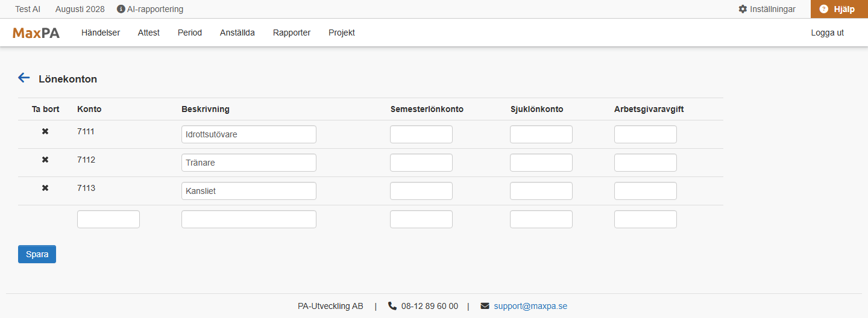
Task: Click account number 7111 text
Action: click(x=86, y=131)
